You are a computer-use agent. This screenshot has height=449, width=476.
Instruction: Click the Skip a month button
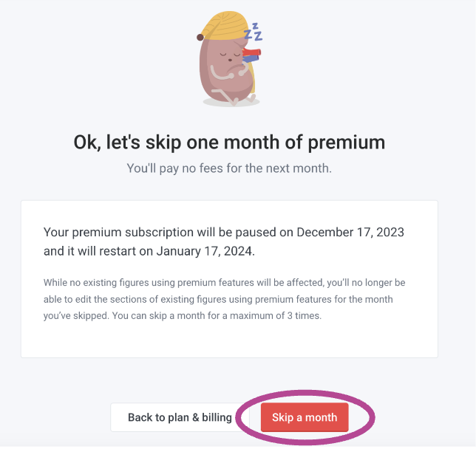tap(305, 417)
